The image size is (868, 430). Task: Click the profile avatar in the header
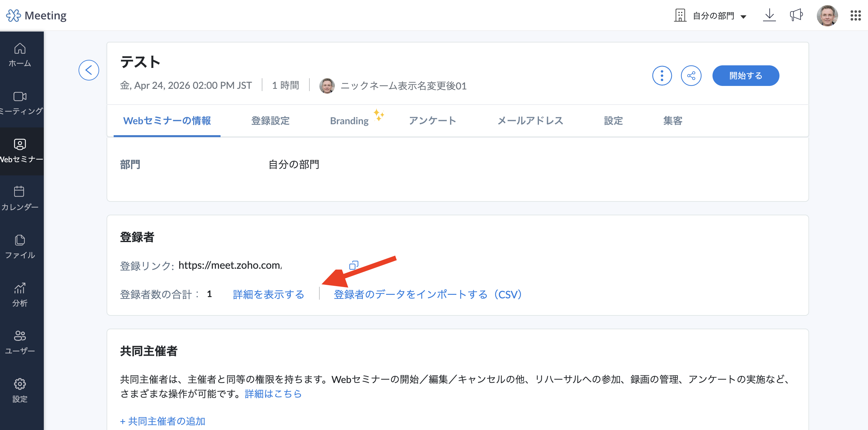826,15
